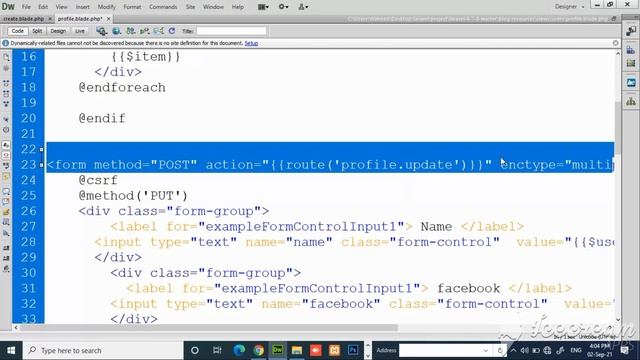640x360 pixels.
Task: Open the gear settings dropdown in menu bar
Action: tap(283, 7)
